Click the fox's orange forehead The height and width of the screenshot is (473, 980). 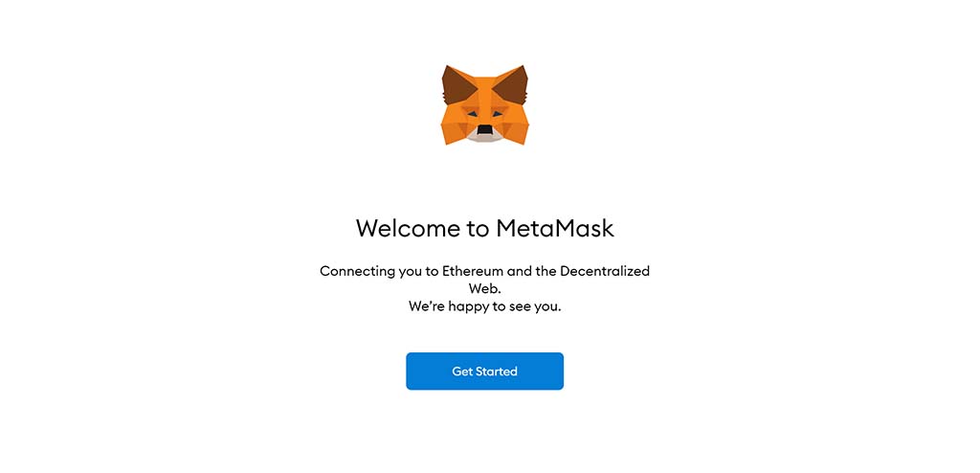pos(484,91)
